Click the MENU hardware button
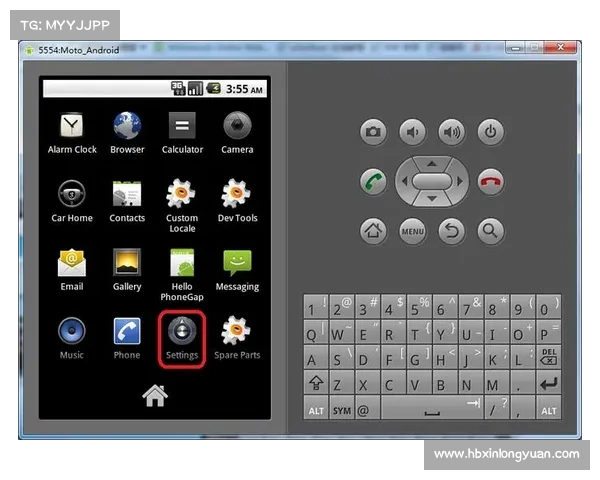The height and width of the screenshot is (480, 600). [x=412, y=231]
